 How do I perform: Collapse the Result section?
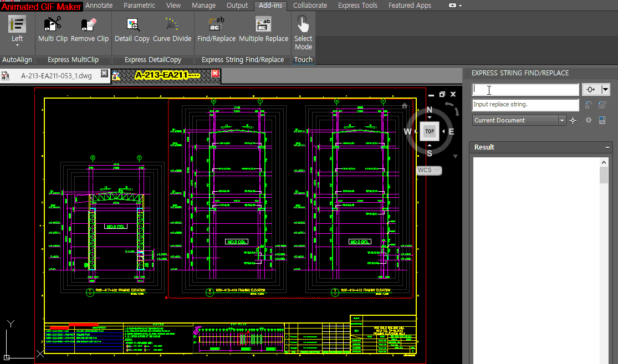tap(607, 147)
